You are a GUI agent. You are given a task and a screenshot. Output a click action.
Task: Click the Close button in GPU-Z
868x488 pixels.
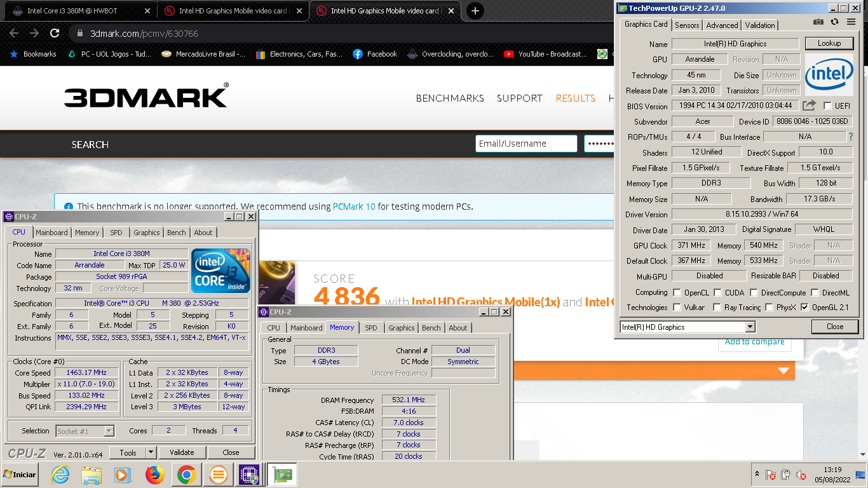click(835, 327)
